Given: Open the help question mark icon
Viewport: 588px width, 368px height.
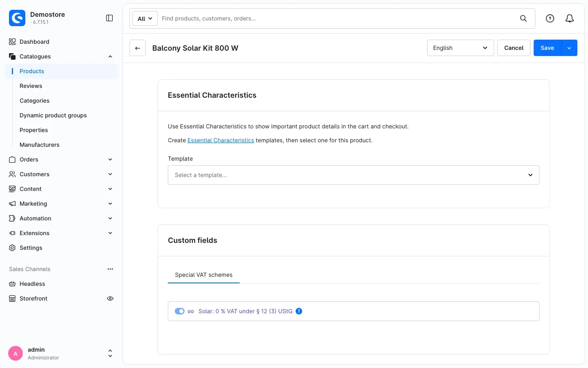Looking at the screenshot, I should [x=550, y=18].
